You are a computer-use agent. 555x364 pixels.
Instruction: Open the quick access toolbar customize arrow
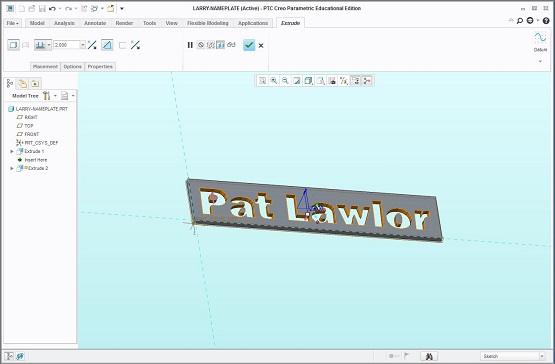pyautogui.click(x=122, y=8)
